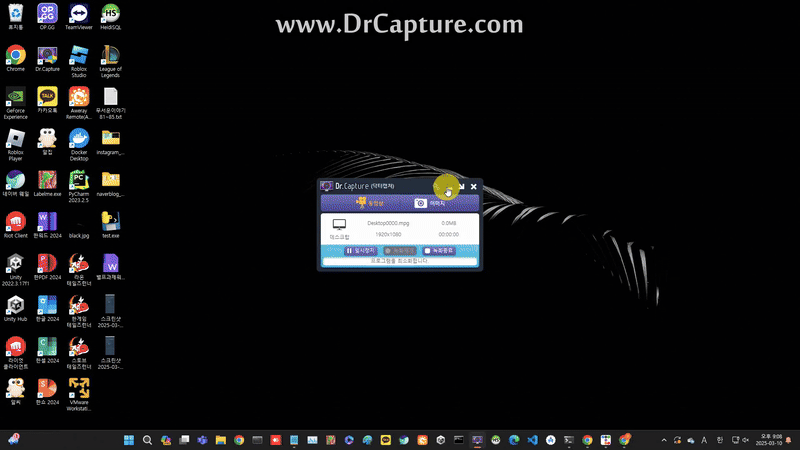Image resolution: width=800 pixels, height=450 pixels.
Task: Select the League of Legends desktop shortcut
Action: click(110, 61)
